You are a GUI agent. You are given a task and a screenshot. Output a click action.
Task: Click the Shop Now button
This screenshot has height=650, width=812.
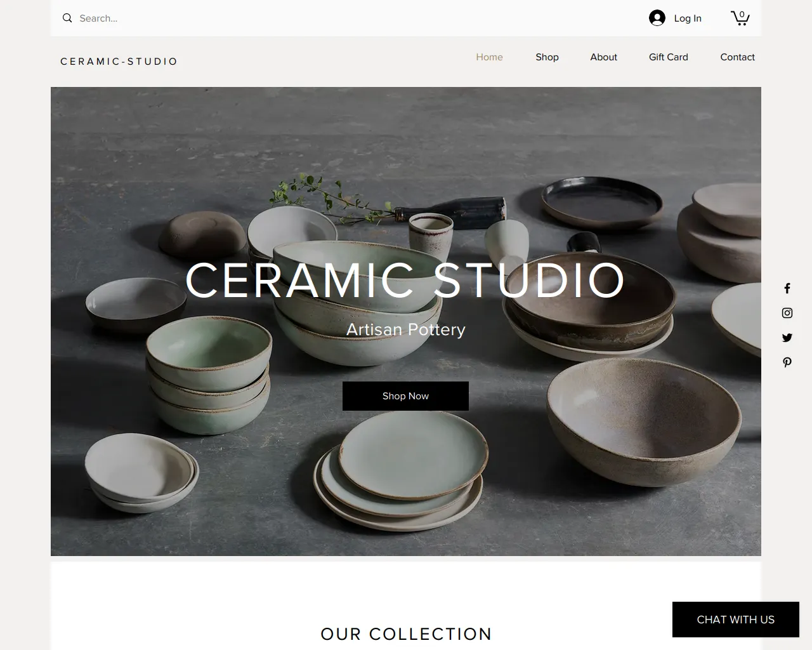tap(405, 396)
